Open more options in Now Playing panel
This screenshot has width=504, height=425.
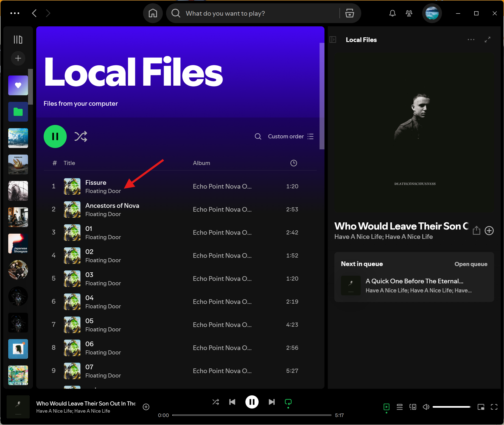pos(471,40)
